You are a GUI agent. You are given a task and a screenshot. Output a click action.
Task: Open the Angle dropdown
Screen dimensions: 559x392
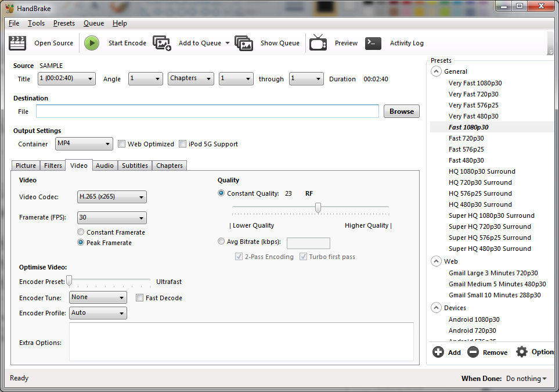pyautogui.click(x=146, y=79)
